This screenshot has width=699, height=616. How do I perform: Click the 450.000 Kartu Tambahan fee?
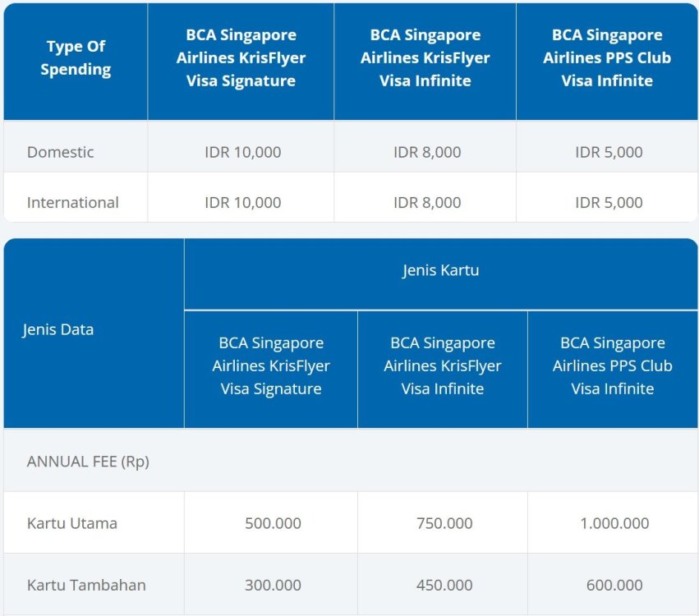pyautogui.click(x=444, y=585)
